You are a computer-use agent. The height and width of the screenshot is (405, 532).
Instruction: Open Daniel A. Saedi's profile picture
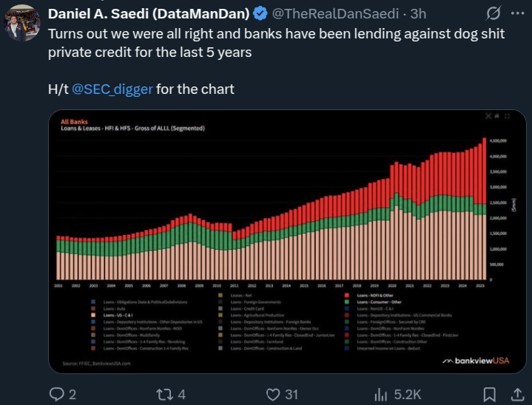[x=24, y=21]
